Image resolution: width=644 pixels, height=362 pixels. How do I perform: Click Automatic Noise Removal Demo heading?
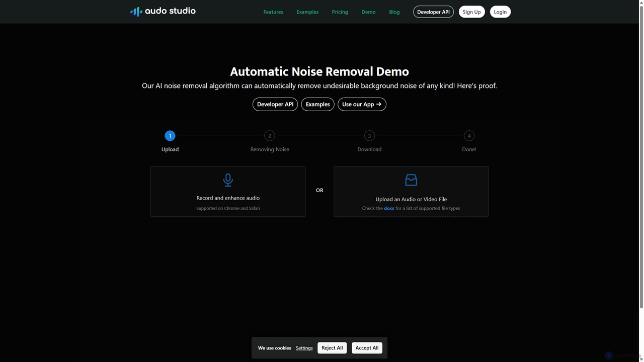(319, 71)
